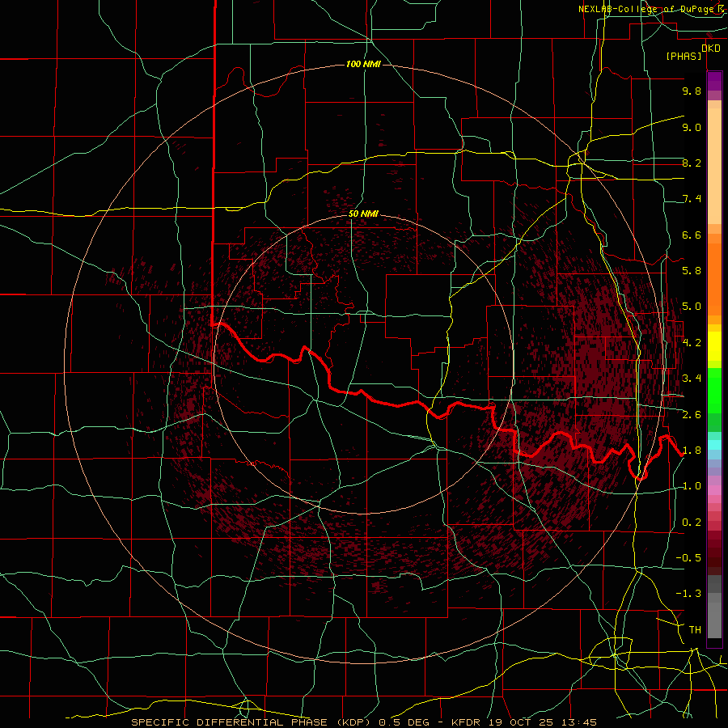Click the 7.4 value on the color scale

coord(692,199)
